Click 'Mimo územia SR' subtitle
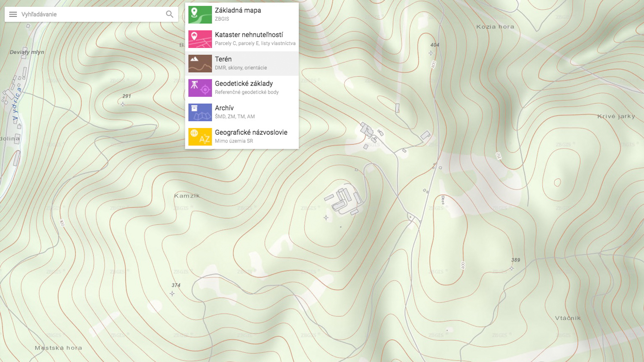644x362 pixels. 234,141
